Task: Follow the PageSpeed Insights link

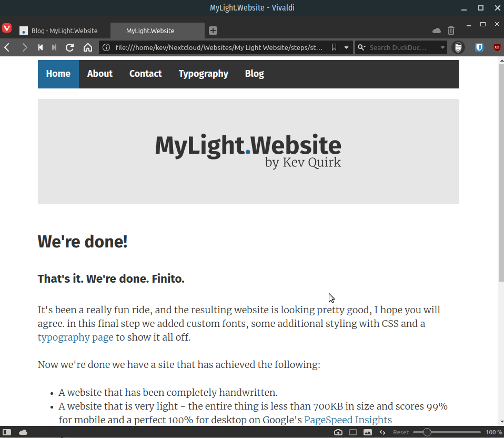Action: 348,420
